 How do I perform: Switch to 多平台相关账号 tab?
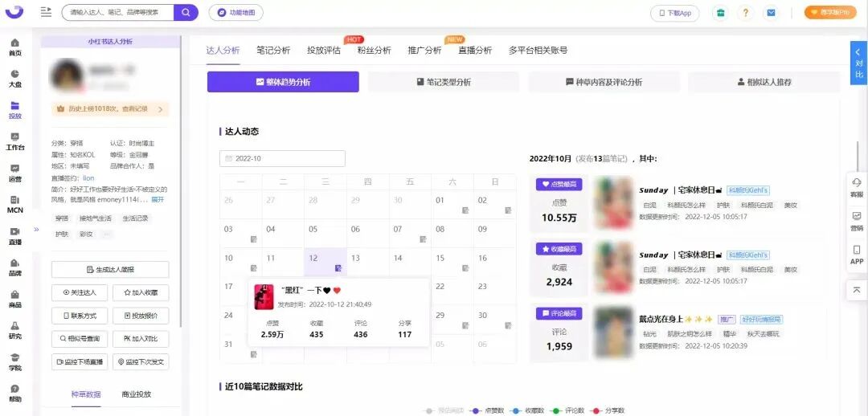538,51
